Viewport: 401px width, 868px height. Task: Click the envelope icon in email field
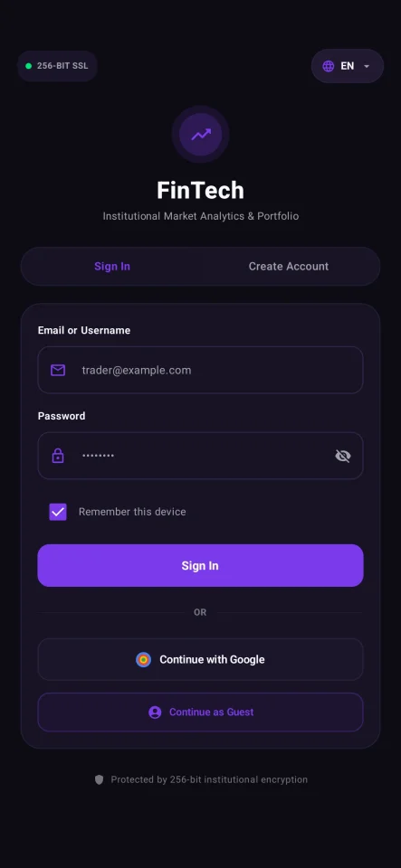tap(58, 371)
